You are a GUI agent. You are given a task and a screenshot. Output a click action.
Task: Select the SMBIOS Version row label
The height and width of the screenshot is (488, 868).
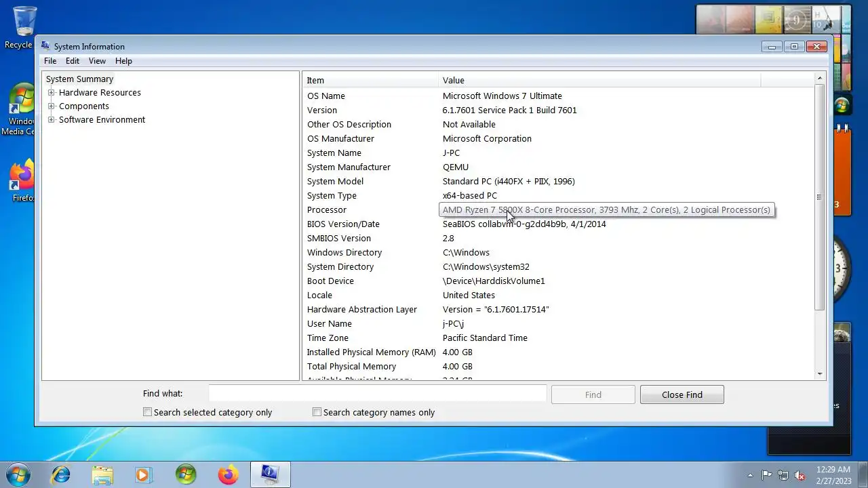[x=339, y=239]
